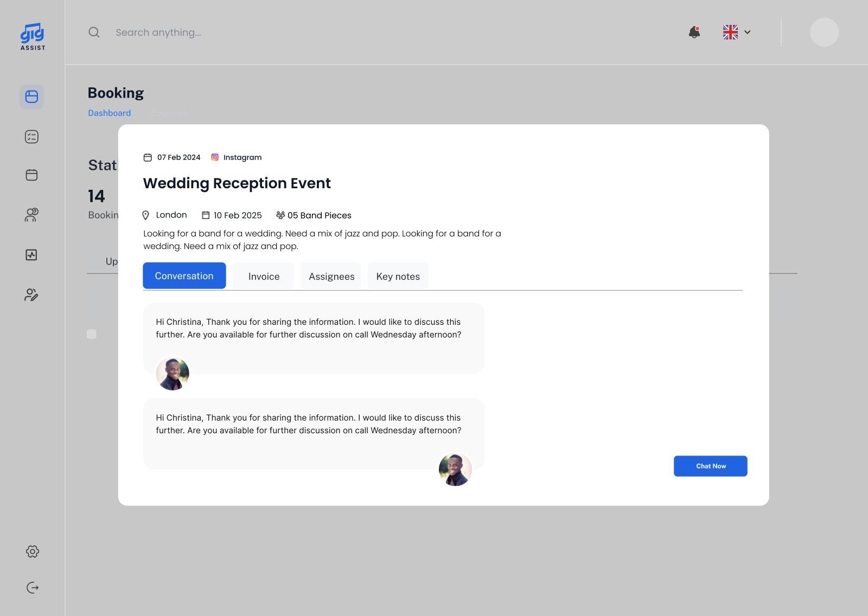This screenshot has width=868, height=616.
Task: Switch to the Invoice tab
Action: pos(264,276)
